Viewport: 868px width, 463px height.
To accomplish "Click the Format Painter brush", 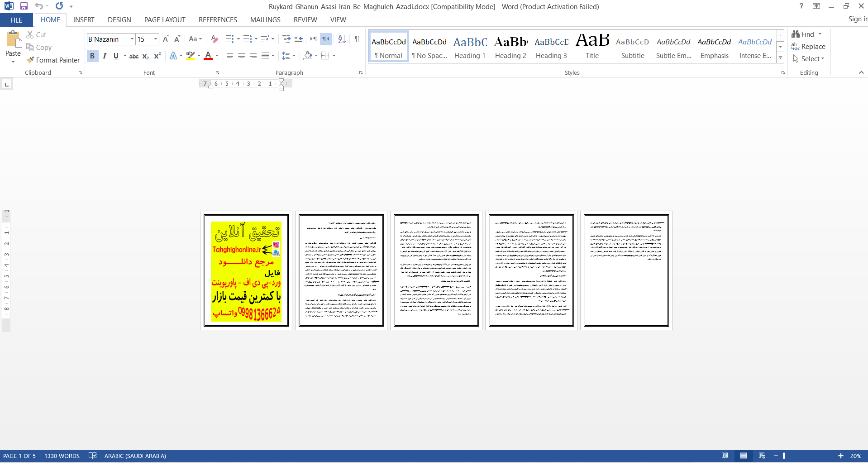I will (x=30, y=60).
